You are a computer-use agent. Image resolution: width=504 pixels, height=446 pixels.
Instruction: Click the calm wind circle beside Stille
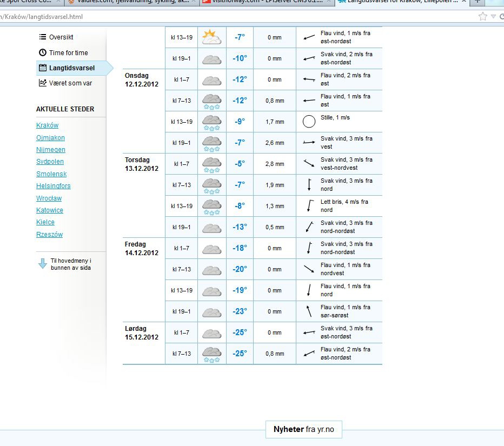pyautogui.click(x=309, y=122)
